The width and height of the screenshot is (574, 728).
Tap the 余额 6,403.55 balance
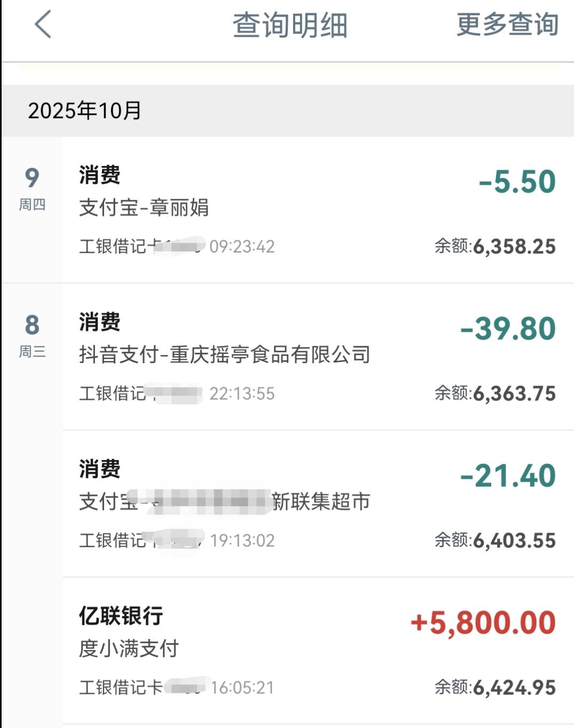pyautogui.click(x=495, y=541)
